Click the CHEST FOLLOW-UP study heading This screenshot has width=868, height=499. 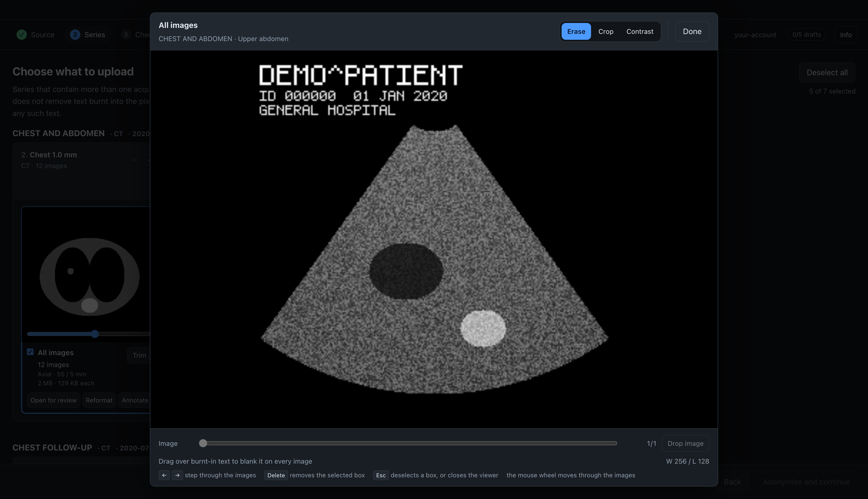point(52,448)
